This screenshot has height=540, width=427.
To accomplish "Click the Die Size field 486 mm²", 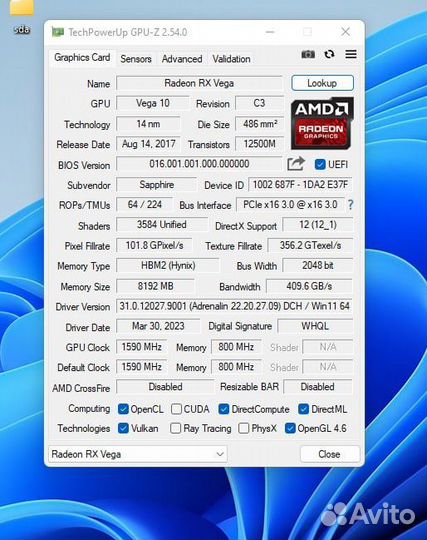I will coord(259,124).
